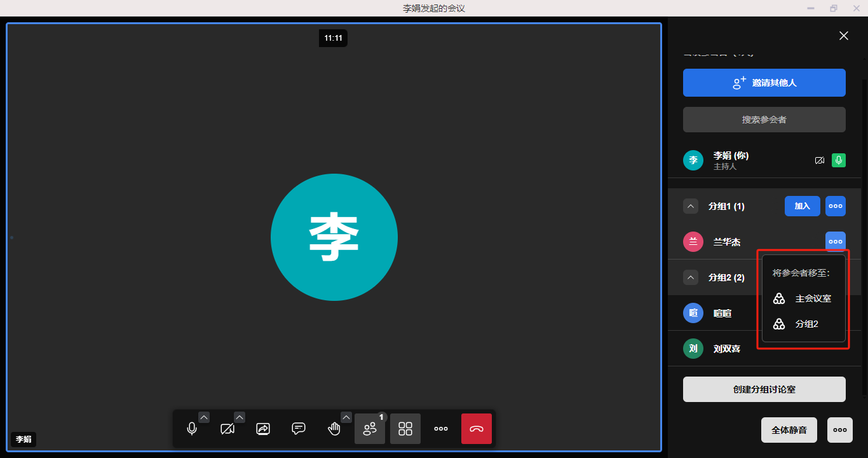Close the participants side panel
Screen dimensions: 868x458
[x=844, y=36]
